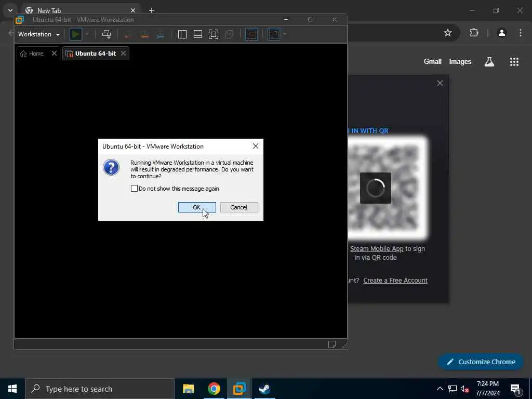Screen dimensions: 532x399
Task: Open Chrome's three-dot menu
Action: [x=521, y=33]
